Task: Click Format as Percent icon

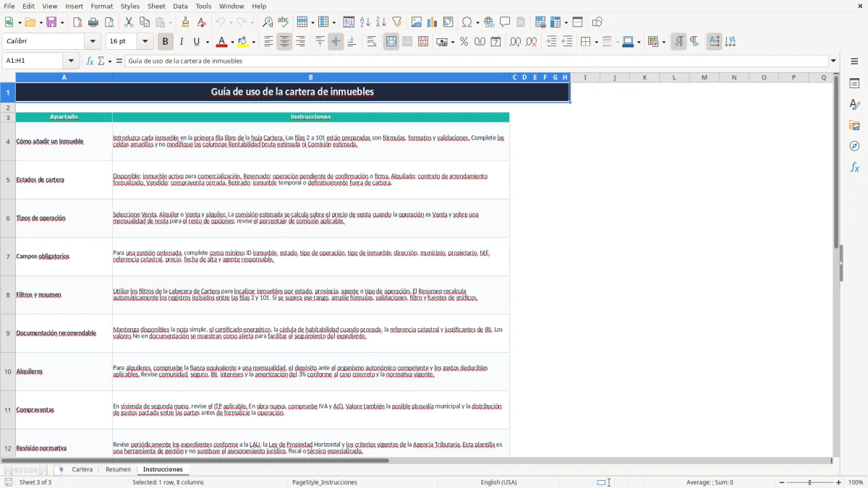Action: [x=464, y=42]
